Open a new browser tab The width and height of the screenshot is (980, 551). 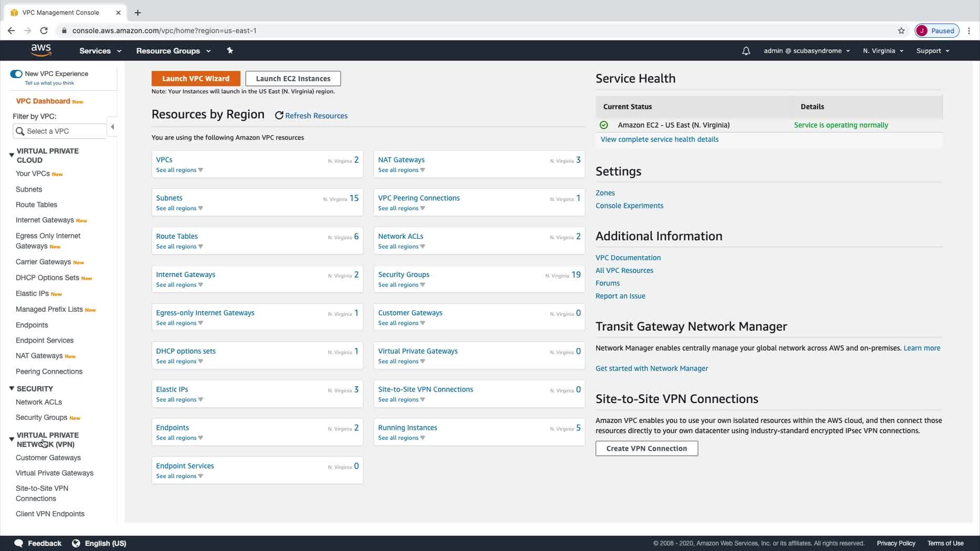click(138, 13)
